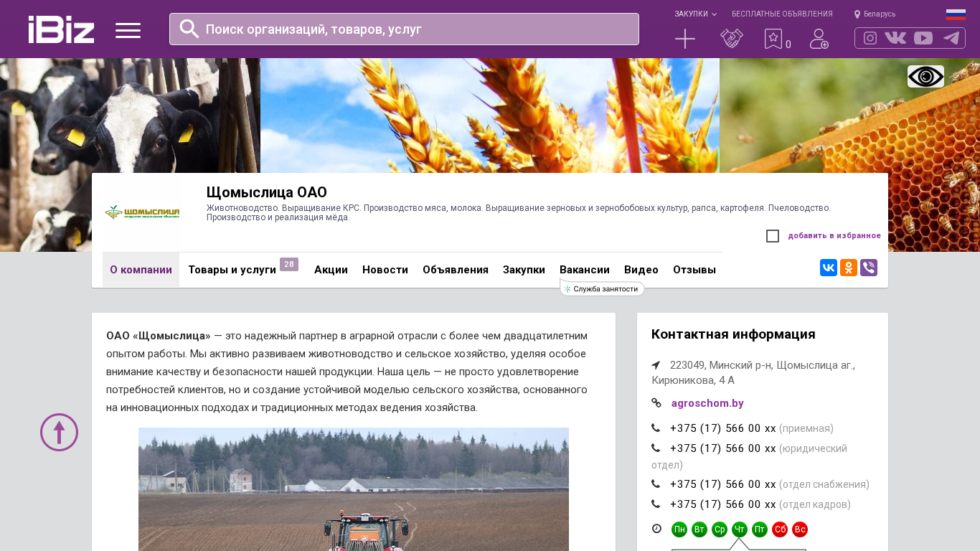The height and width of the screenshot is (551, 980).
Task: Click the red Сб weekday circle
Action: 780,529
